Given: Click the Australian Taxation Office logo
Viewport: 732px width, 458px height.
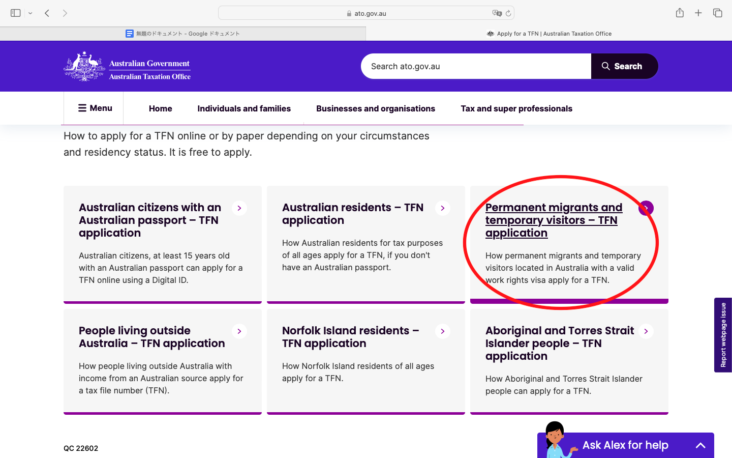Looking at the screenshot, I should (127, 66).
